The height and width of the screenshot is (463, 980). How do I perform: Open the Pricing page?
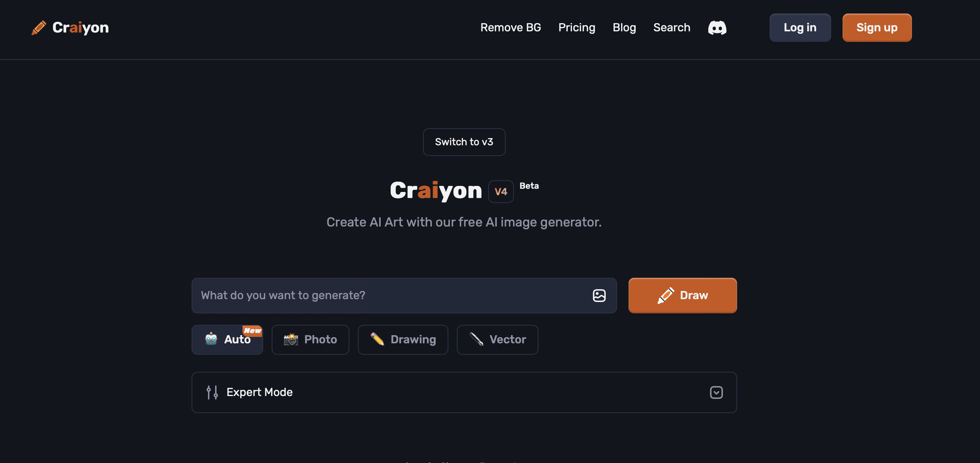(x=577, y=28)
